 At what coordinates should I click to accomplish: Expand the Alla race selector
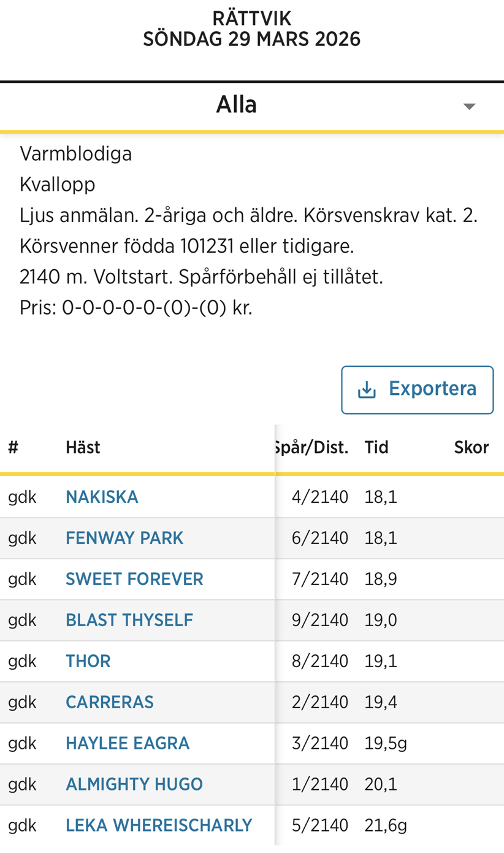237,105
